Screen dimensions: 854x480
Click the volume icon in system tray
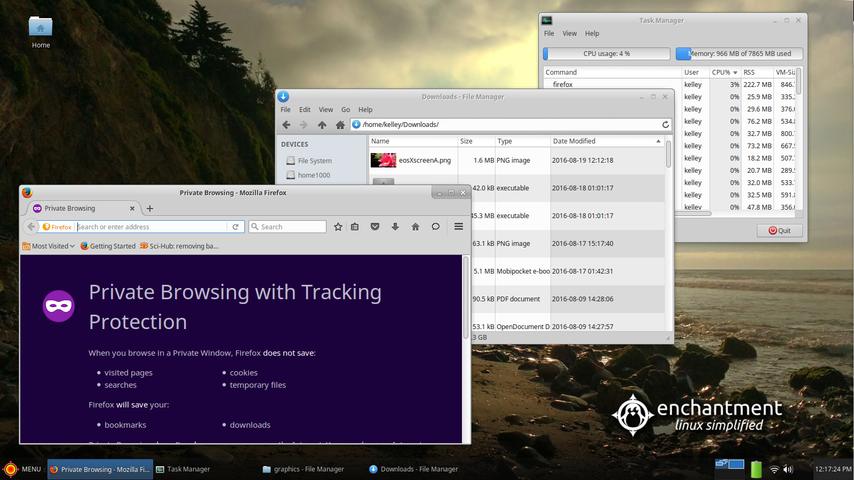click(x=788, y=469)
